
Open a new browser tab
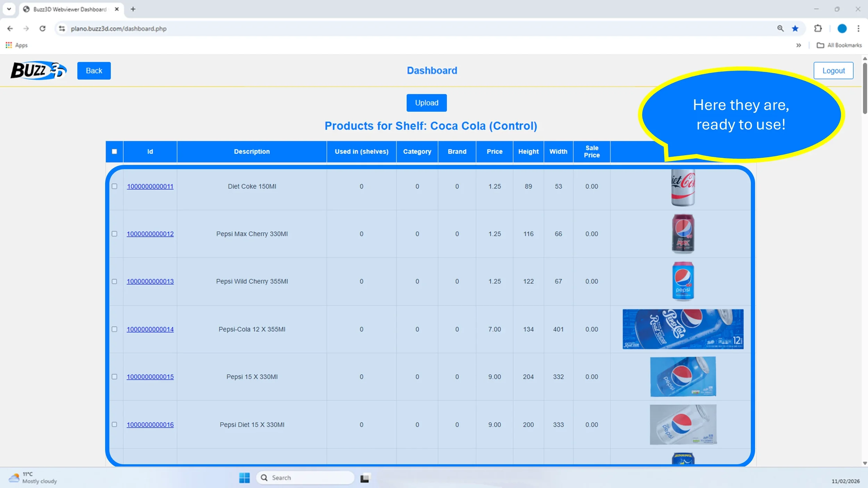point(133,9)
